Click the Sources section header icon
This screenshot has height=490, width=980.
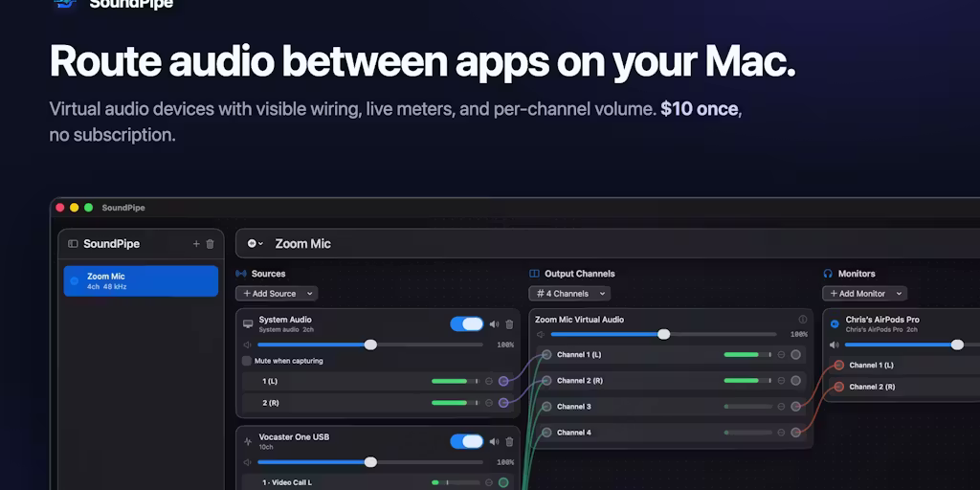(x=240, y=274)
